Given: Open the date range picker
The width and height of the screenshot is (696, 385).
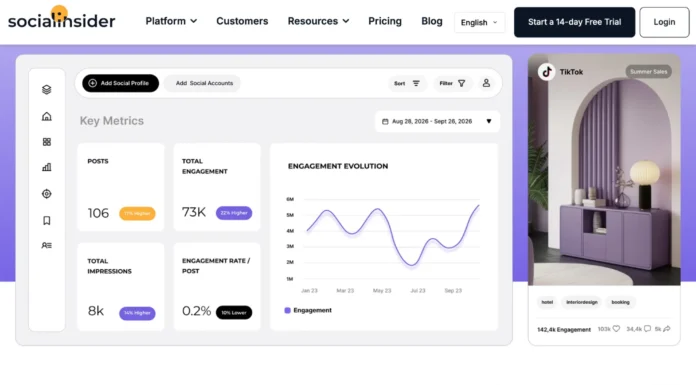Looking at the screenshot, I should [437, 121].
